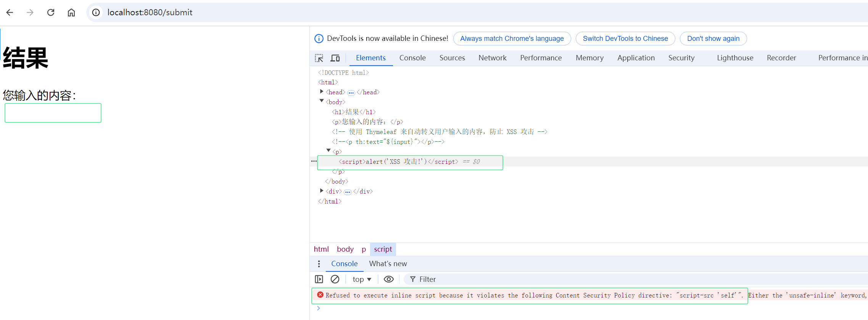This screenshot has width=868, height=320.
Task: Click Switch DevTools to Chinese
Action: tap(625, 39)
